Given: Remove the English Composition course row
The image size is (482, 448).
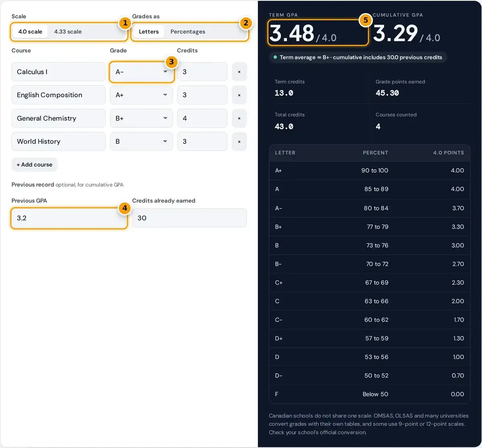Looking at the screenshot, I should point(239,95).
